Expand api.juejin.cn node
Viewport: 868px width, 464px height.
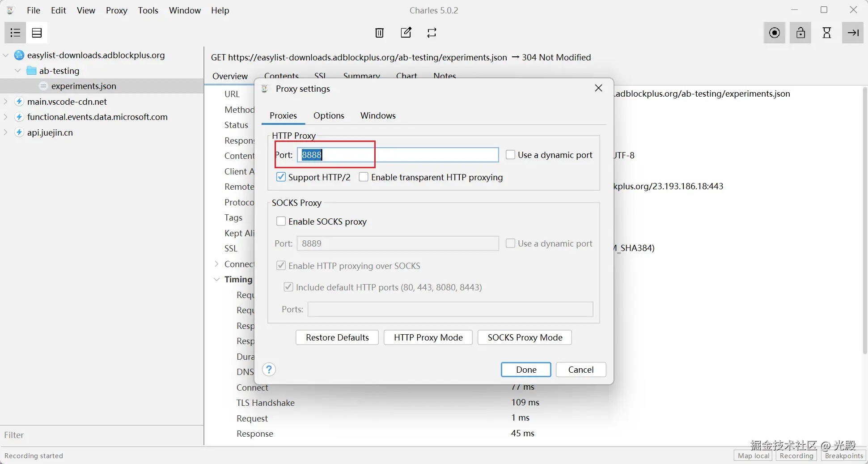click(6, 132)
